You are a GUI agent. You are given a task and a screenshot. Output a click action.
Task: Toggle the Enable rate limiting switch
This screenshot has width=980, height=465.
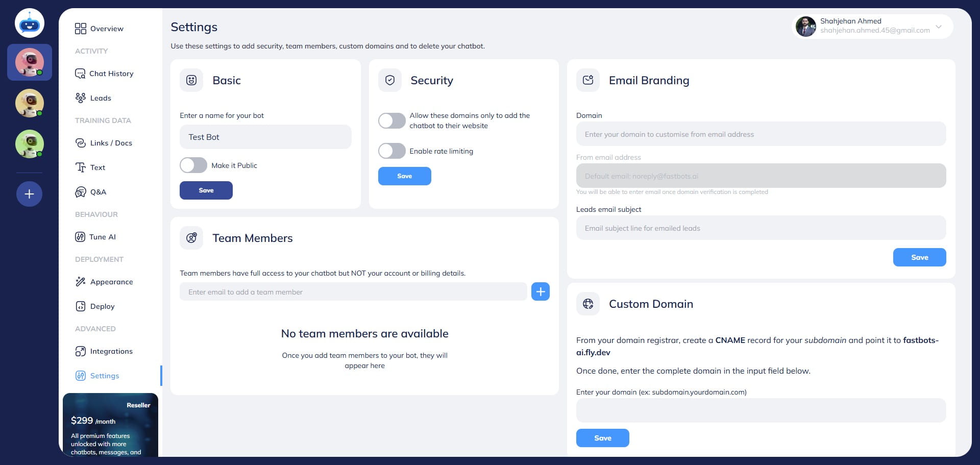(392, 151)
